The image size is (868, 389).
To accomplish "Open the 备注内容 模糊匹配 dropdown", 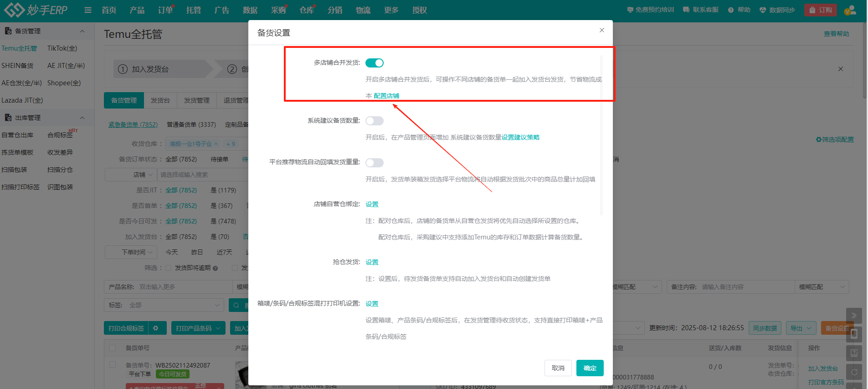I will (822, 287).
